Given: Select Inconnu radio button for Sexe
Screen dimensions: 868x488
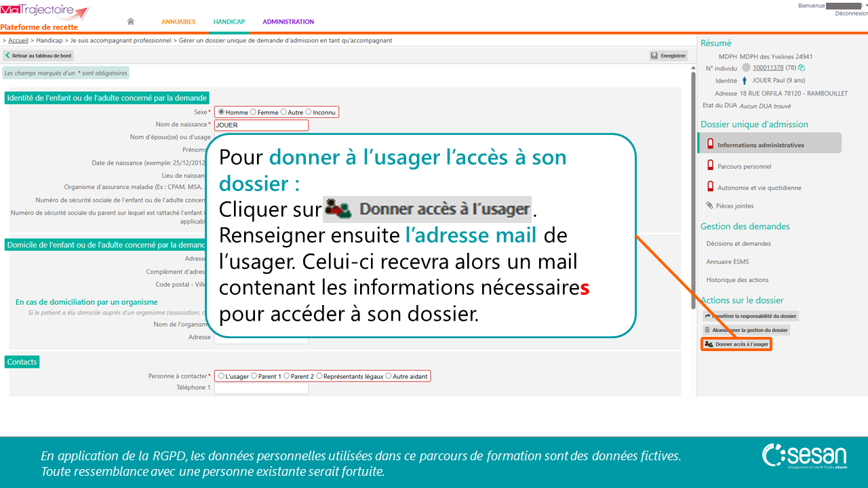Looking at the screenshot, I should point(309,113).
